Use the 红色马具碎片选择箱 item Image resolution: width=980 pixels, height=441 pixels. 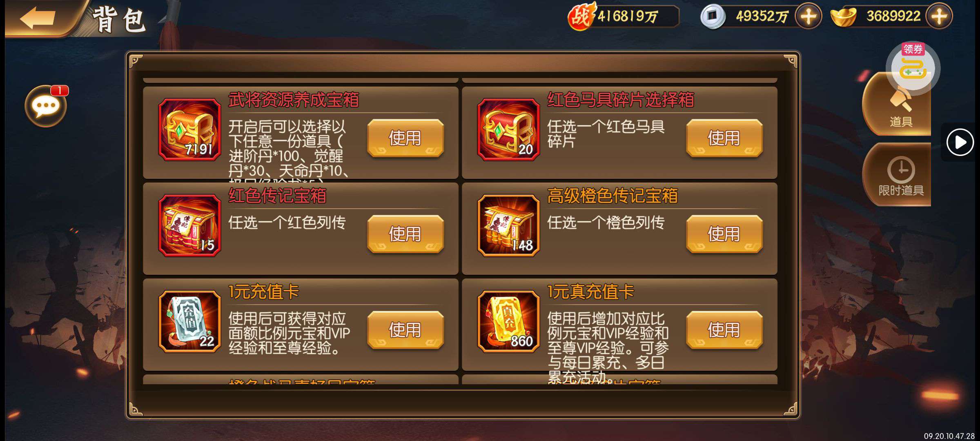click(x=724, y=138)
